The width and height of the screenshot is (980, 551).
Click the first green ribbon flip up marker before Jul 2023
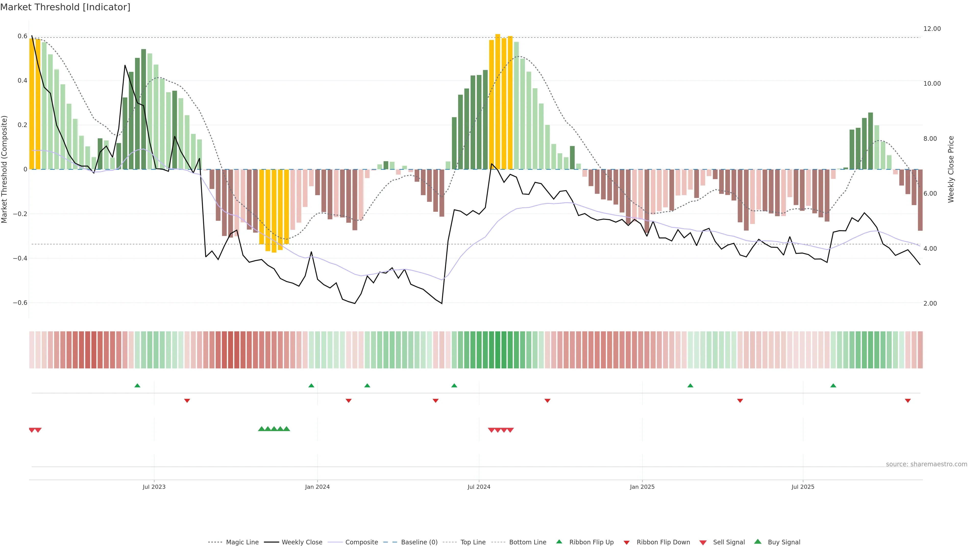point(137,386)
